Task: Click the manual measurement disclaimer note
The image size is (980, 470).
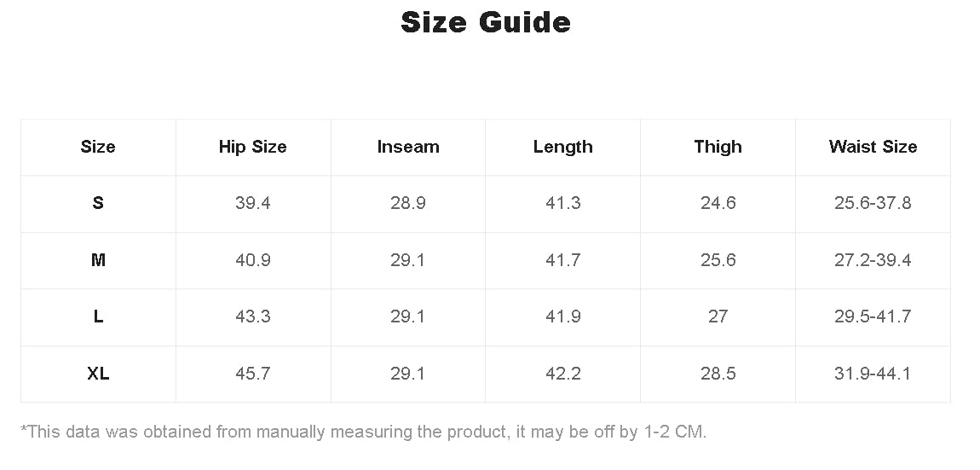Action: (x=363, y=432)
